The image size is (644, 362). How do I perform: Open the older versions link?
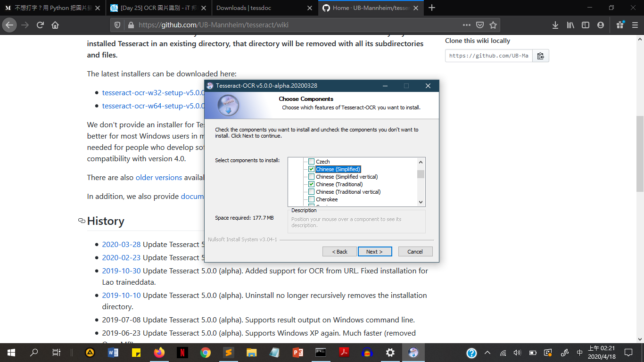pos(159,178)
